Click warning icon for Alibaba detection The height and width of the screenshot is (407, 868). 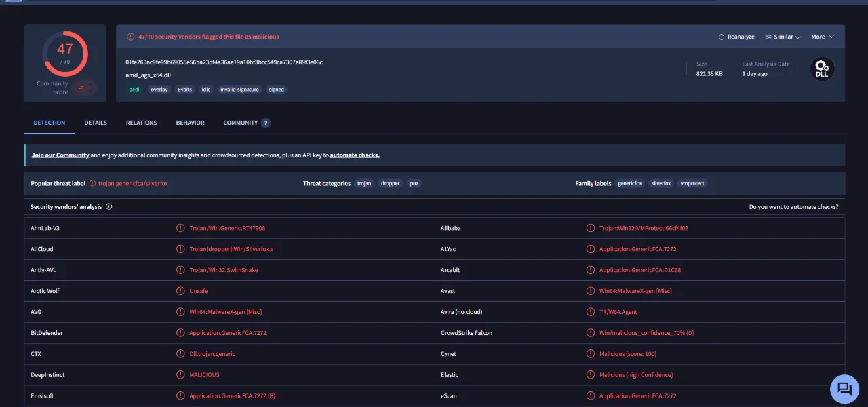click(591, 228)
